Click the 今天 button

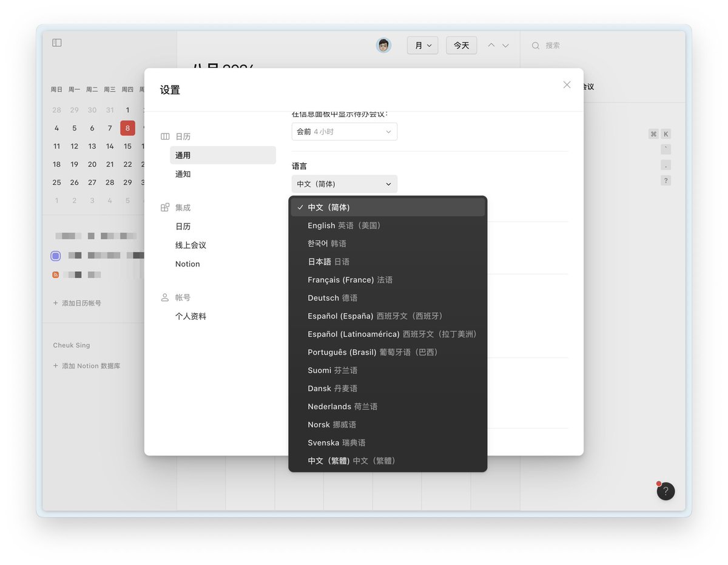[462, 46]
